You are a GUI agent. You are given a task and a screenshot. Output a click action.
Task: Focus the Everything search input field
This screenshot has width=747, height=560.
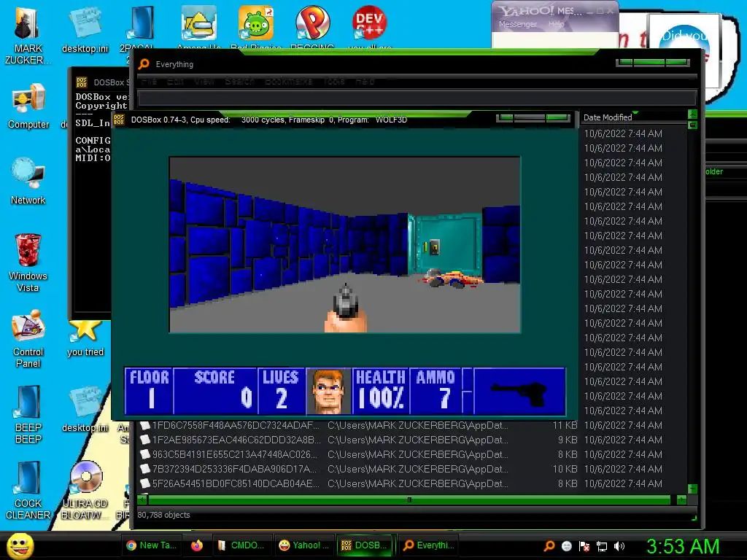pos(417,98)
